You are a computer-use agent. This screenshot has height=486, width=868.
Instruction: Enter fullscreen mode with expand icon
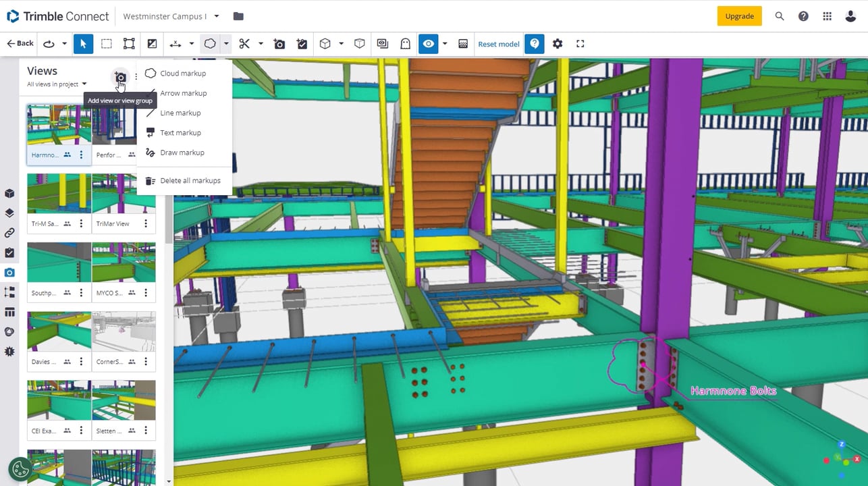tap(580, 44)
